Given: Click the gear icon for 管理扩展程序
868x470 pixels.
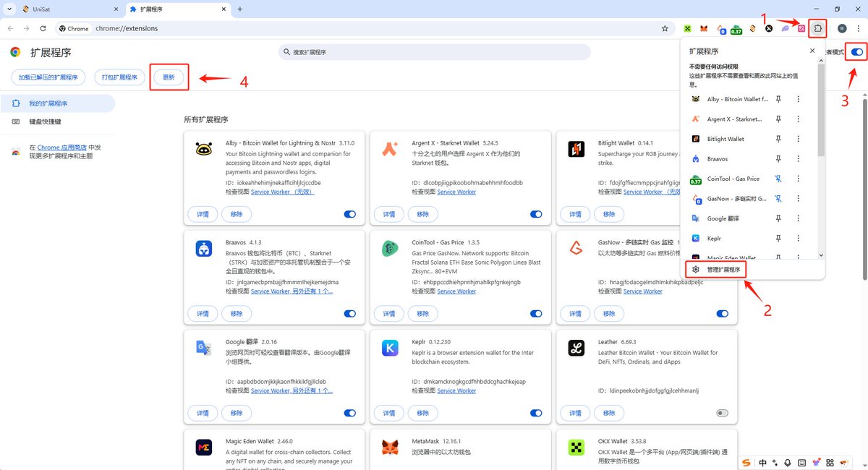Looking at the screenshot, I should (695, 269).
